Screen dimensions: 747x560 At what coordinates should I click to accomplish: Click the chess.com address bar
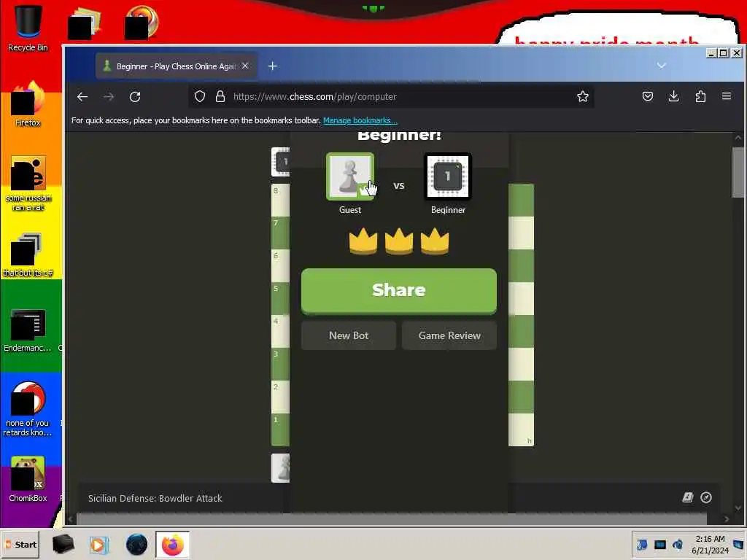pos(391,97)
